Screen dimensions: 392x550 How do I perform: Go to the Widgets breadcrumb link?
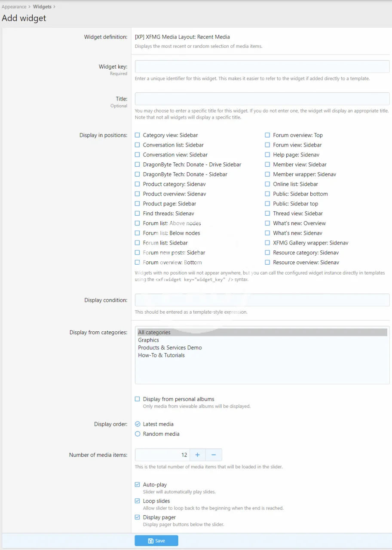click(x=42, y=7)
